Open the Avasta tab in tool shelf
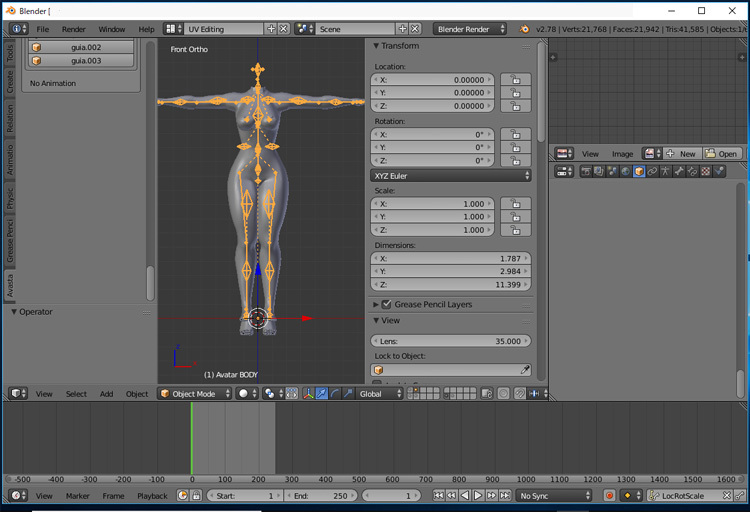The width and height of the screenshot is (750, 512). 10,286
